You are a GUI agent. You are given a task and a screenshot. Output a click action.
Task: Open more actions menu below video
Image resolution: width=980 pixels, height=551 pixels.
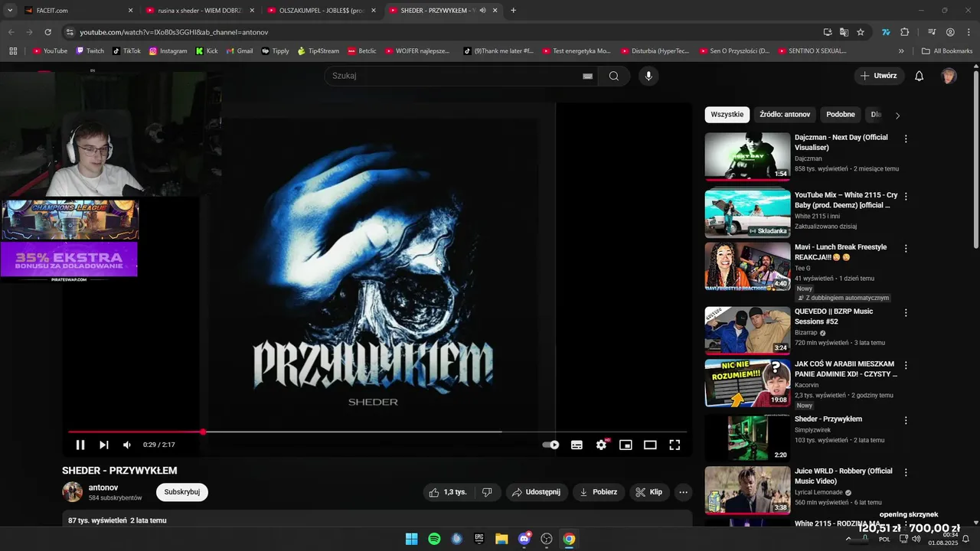click(684, 492)
